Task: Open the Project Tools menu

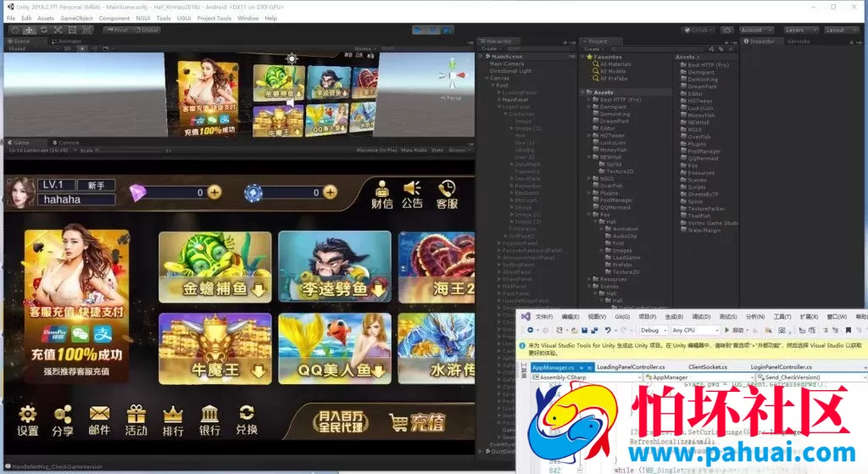Action: [x=214, y=19]
